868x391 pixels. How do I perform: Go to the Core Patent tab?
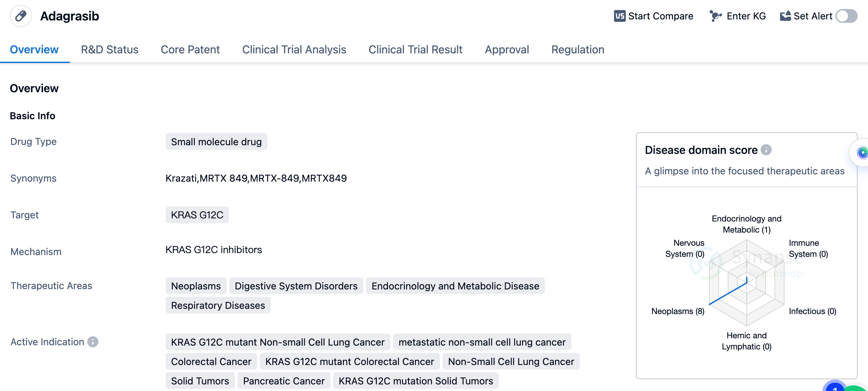(x=190, y=50)
